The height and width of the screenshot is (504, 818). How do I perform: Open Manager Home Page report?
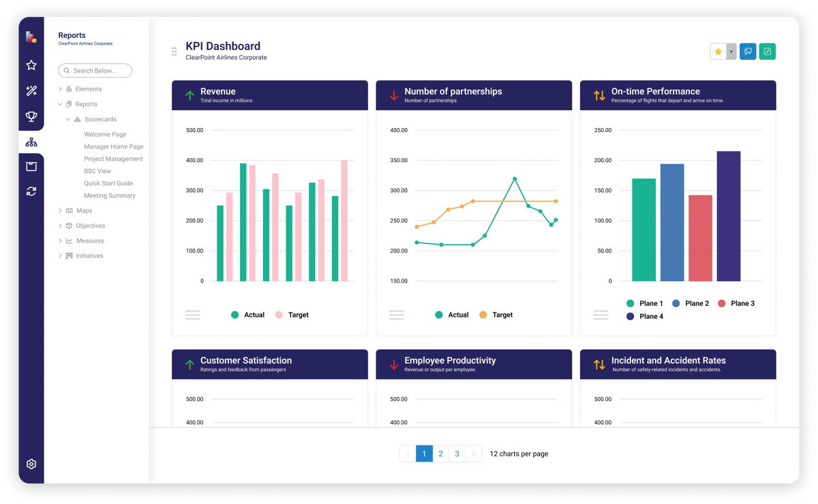(114, 147)
